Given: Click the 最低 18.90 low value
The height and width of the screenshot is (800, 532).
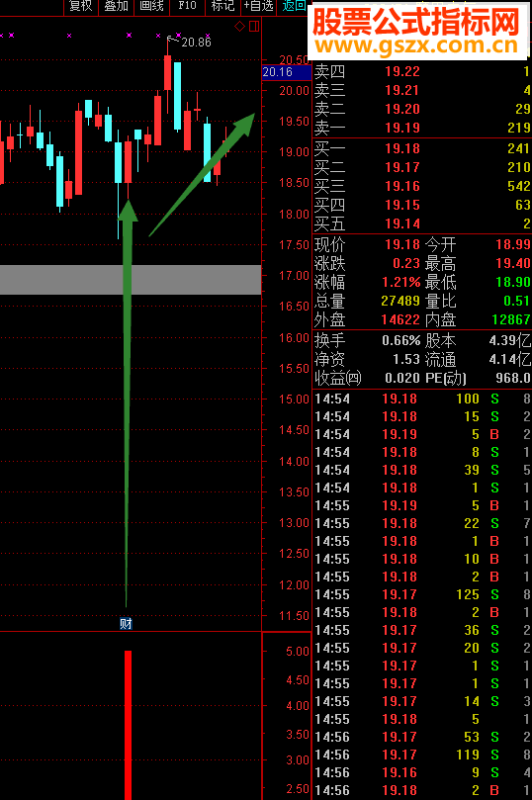Looking at the screenshot, I should [x=513, y=282].
